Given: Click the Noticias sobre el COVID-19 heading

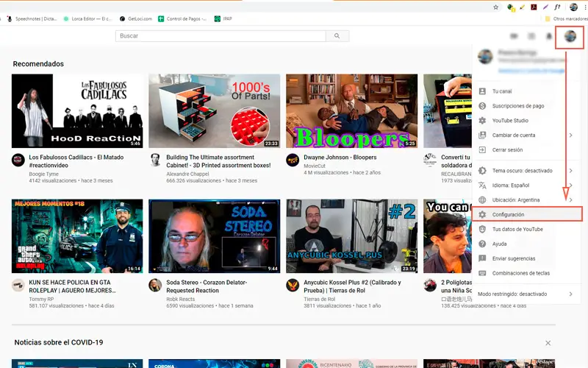Looking at the screenshot, I should (x=59, y=342).
